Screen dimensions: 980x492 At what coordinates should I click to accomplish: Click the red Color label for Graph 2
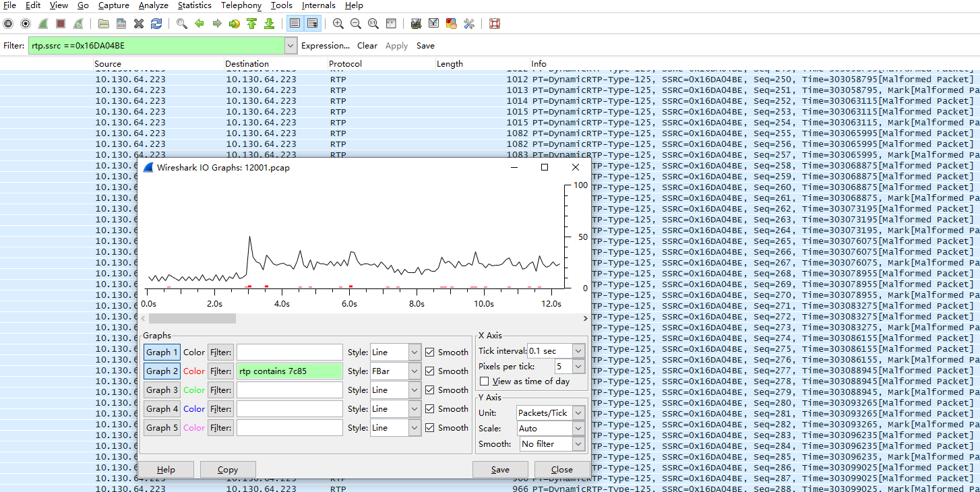[194, 371]
